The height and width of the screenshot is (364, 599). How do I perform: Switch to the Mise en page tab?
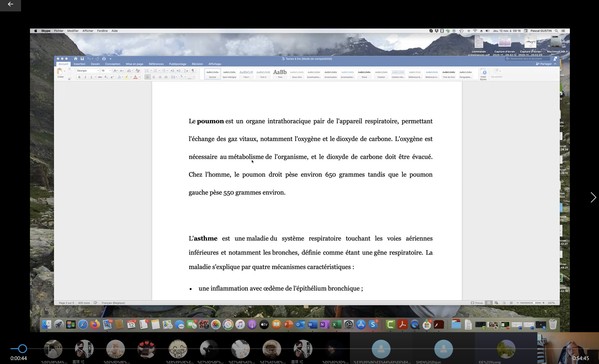(x=134, y=64)
